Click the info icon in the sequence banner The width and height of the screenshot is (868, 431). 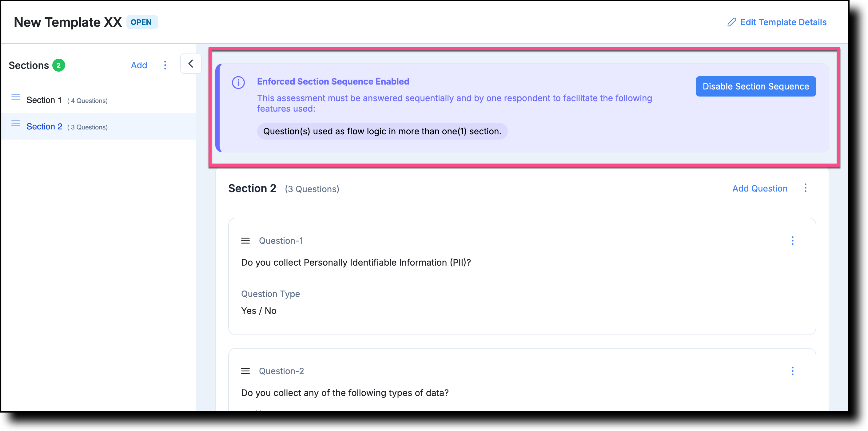point(238,82)
